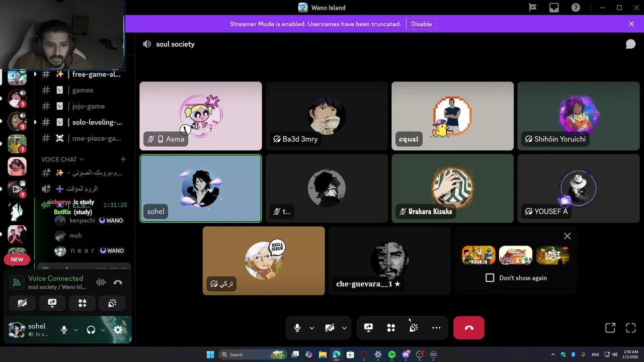Disconnect using voice panel phone icon
Viewport: 644px width, 362px height.
coord(118,283)
